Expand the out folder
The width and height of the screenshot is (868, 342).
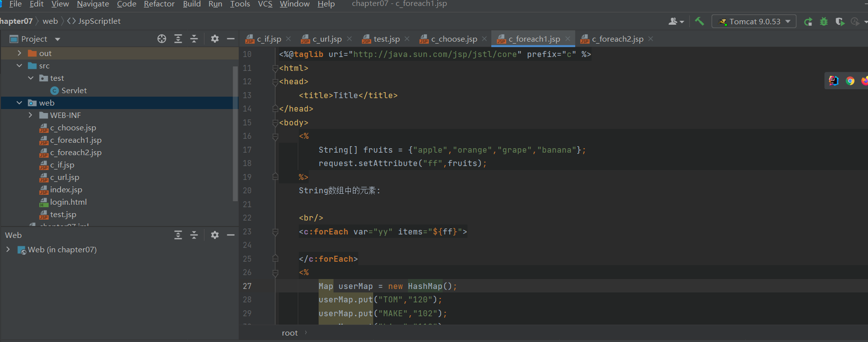tap(19, 53)
